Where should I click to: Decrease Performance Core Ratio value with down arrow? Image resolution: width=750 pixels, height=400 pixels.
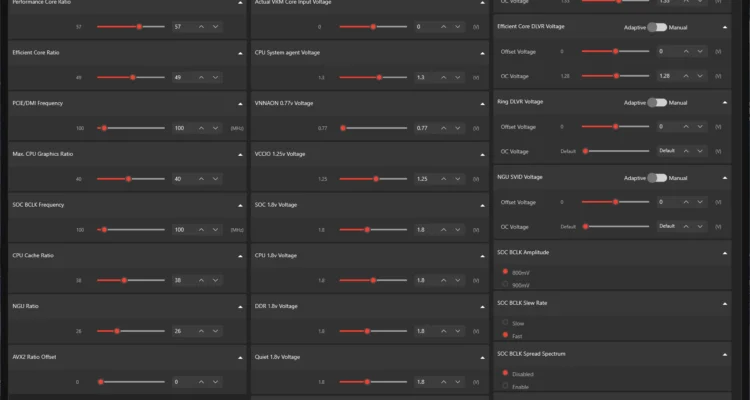[x=215, y=27]
